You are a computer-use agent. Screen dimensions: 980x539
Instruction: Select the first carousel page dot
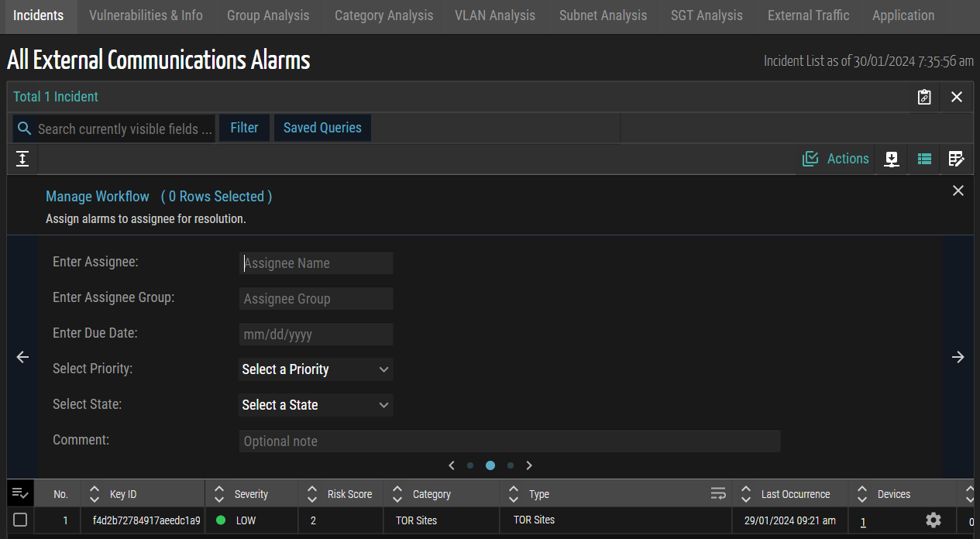click(470, 465)
